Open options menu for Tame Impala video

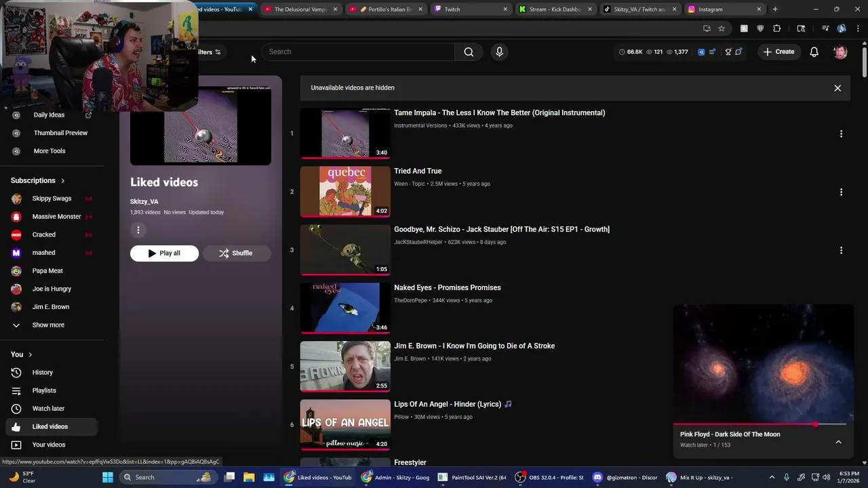(x=841, y=134)
